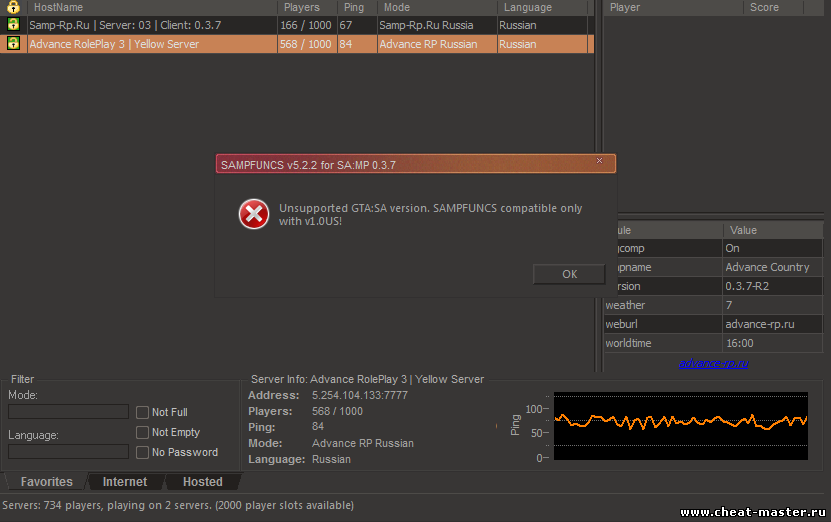Image resolution: width=831 pixels, height=522 pixels.
Task: Sort server list by Players column
Action: click(306, 7)
